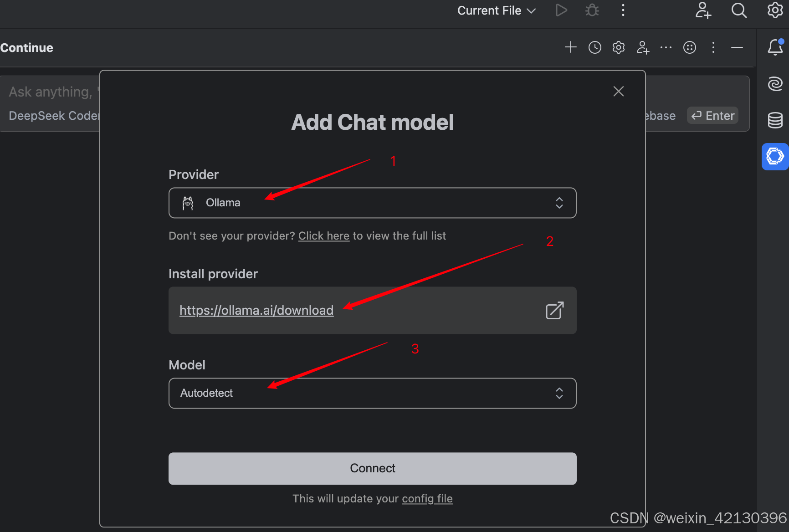Viewport: 789px width, 532px height.
Task: Open Search Everywhere magnifier icon
Action: click(x=739, y=10)
